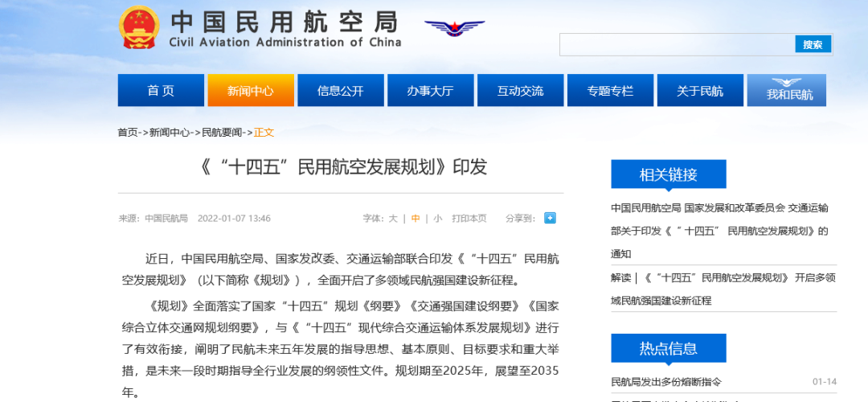Click the publish date 2022-01-07 13:46
Viewport: 868px width, 402px height.
coord(234,219)
